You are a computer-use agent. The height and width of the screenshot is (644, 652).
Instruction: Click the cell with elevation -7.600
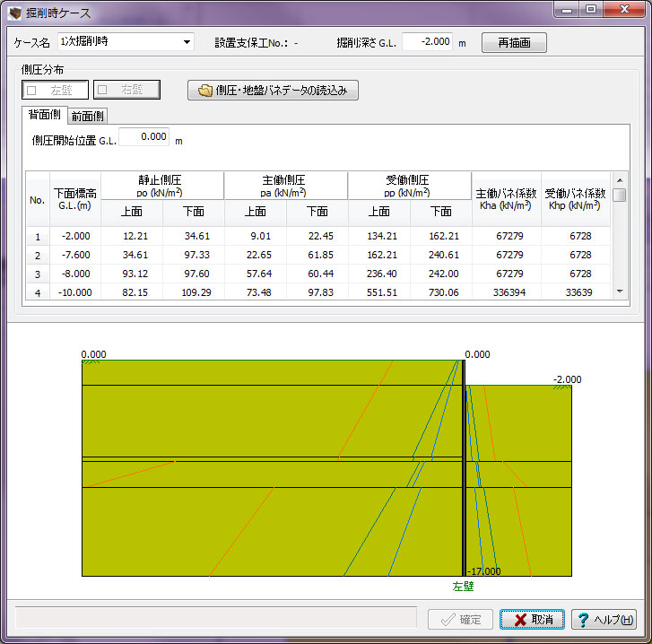coord(75,255)
